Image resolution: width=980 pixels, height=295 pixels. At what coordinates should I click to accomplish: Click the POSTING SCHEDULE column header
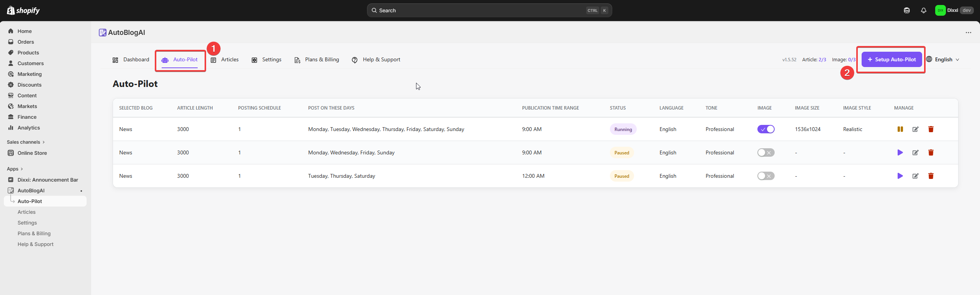click(259, 108)
